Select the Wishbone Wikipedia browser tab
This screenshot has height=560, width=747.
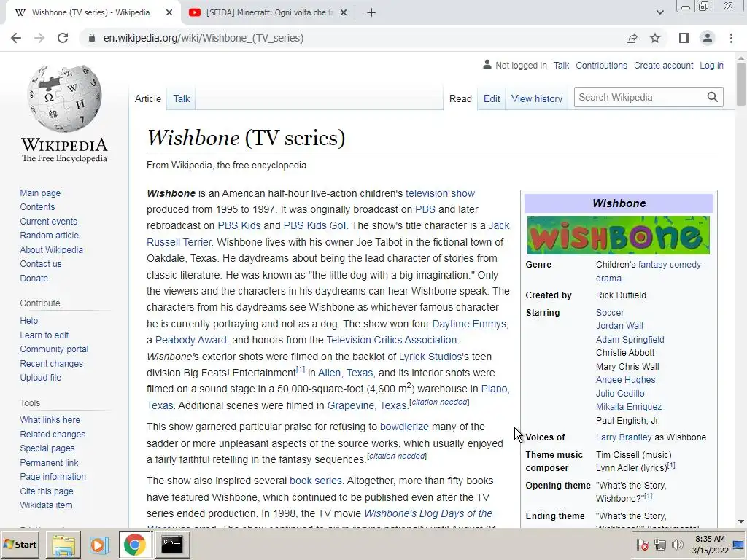coord(90,13)
